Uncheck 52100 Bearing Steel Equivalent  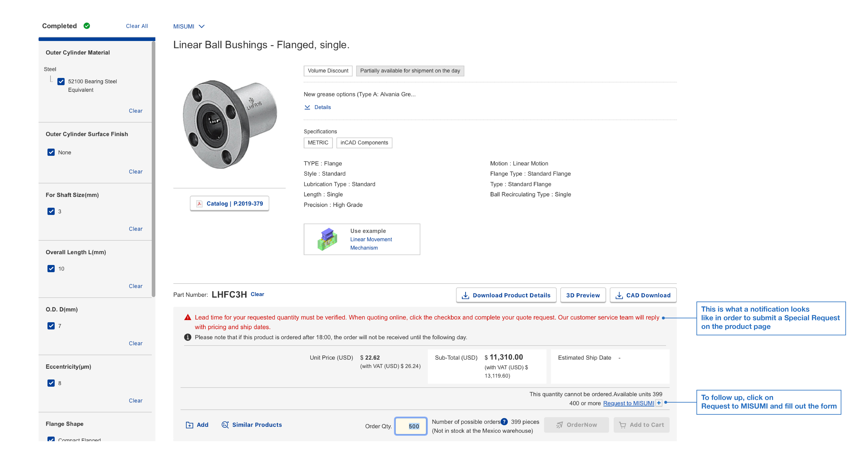click(x=61, y=82)
